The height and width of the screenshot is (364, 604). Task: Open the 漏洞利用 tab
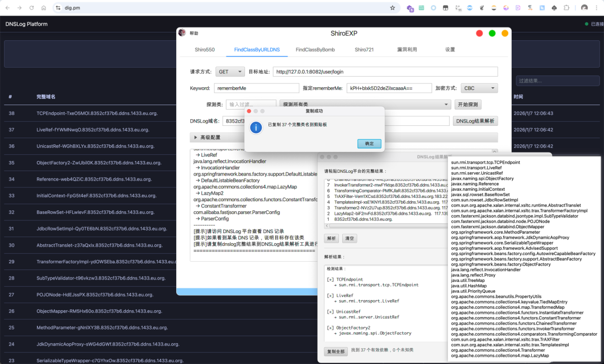[x=407, y=50]
